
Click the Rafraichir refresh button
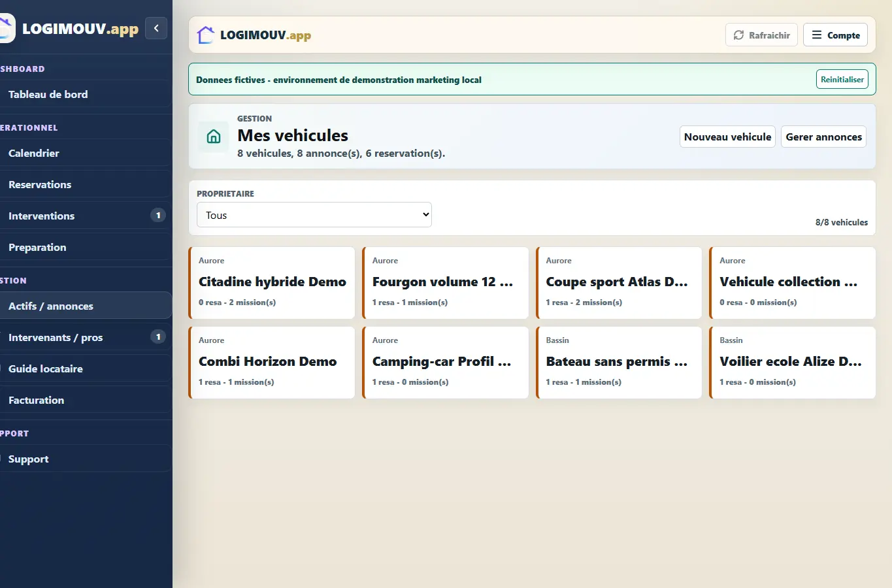pyautogui.click(x=761, y=35)
